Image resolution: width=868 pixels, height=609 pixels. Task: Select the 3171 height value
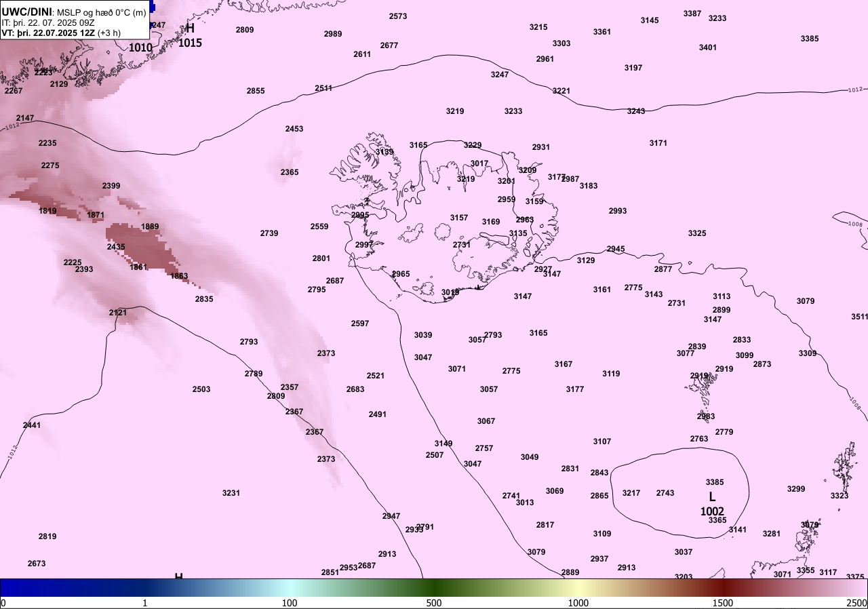[658, 143]
